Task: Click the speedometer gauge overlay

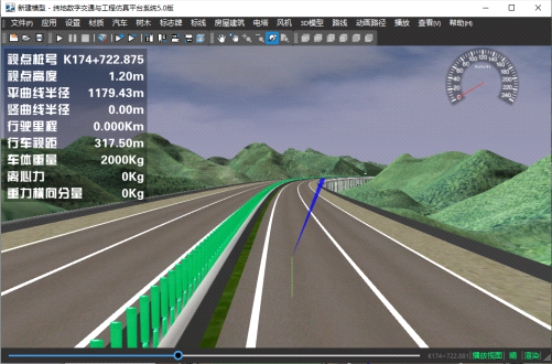Action: point(483,77)
